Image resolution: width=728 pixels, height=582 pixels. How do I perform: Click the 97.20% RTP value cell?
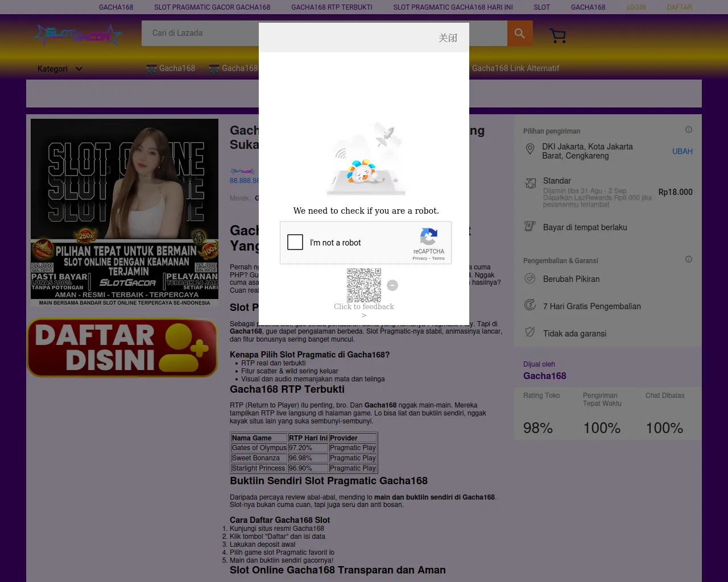(x=308, y=448)
